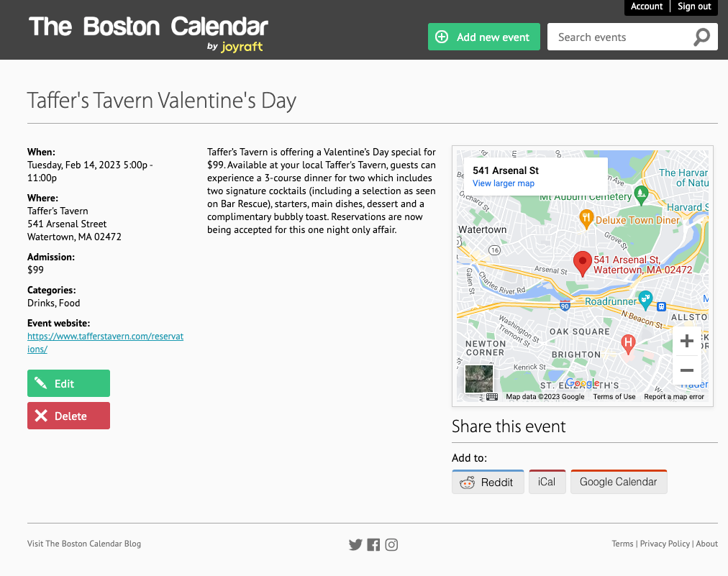Click the Drinks, Food categories text
The height and width of the screenshot is (576, 728).
pos(53,303)
